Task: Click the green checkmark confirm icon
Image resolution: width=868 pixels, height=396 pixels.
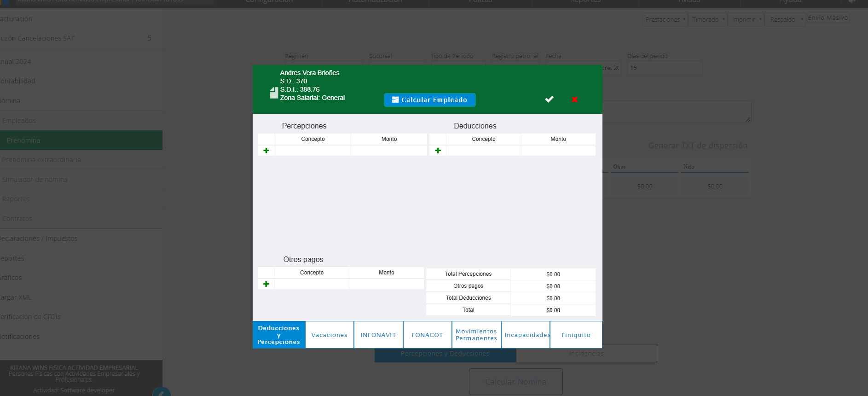Action: pyautogui.click(x=549, y=99)
